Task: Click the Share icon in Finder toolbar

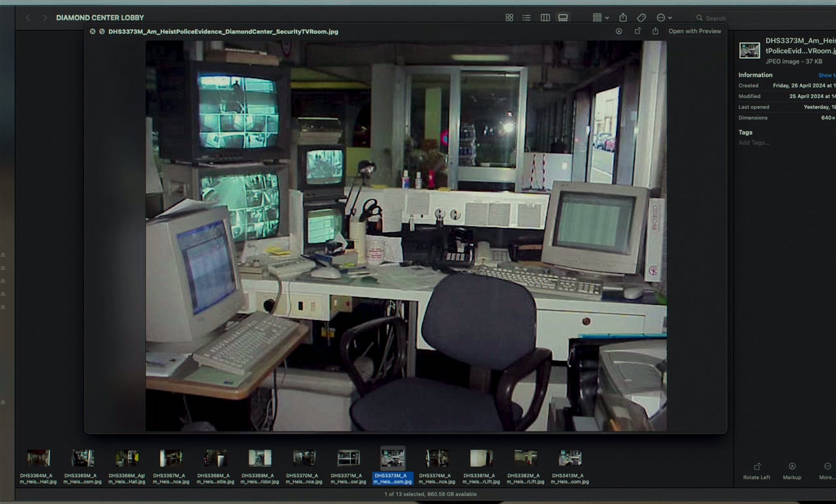Action: click(x=623, y=18)
